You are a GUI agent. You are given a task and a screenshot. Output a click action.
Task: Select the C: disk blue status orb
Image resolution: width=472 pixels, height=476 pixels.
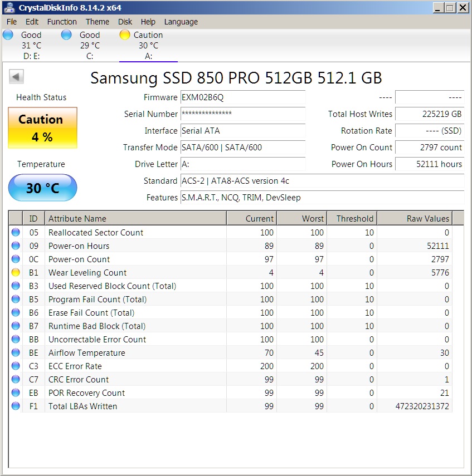tap(66, 35)
